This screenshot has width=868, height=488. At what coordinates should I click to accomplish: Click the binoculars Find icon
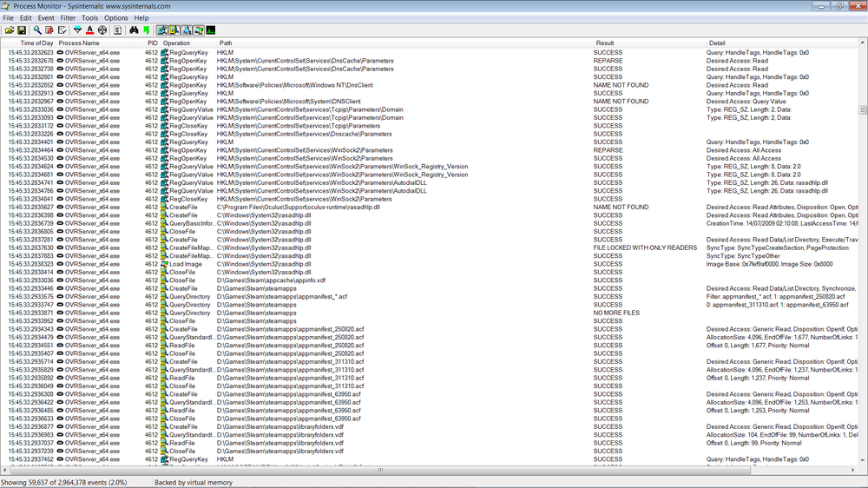(134, 30)
